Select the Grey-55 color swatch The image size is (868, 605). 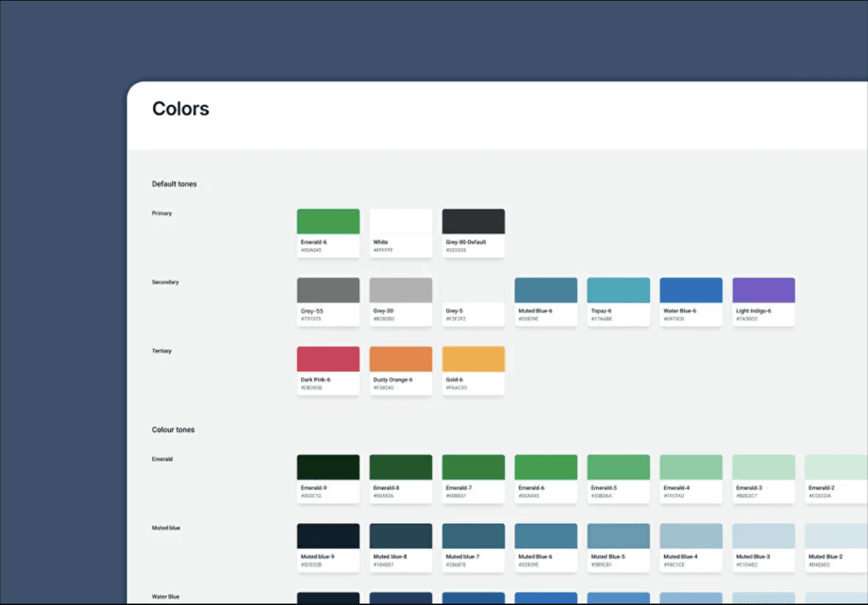(328, 302)
